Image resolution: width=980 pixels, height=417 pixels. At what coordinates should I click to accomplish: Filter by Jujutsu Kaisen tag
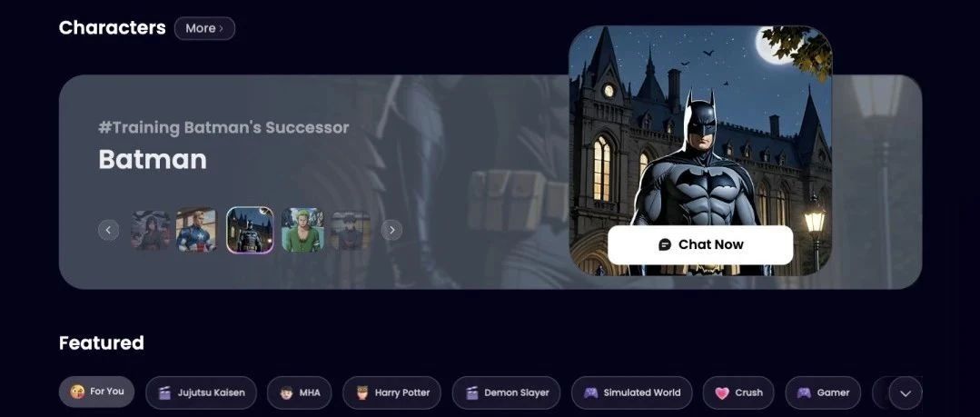[x=202, y=392]
